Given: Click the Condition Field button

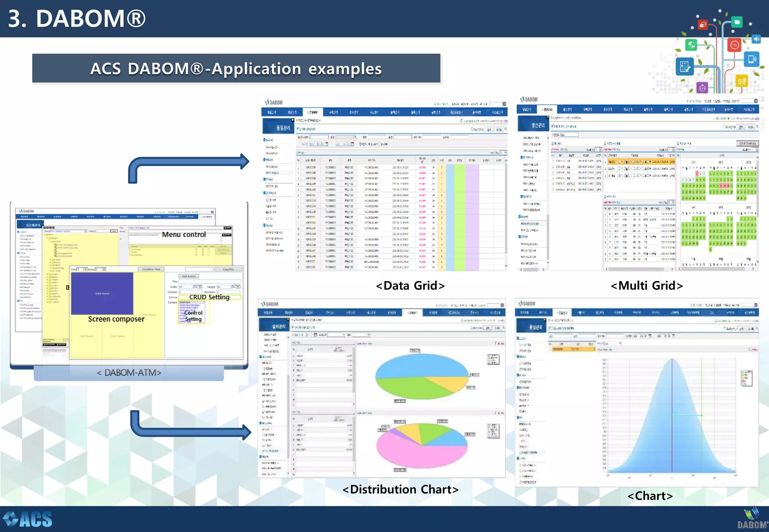Looking at the screenshot, I should 151,269.
